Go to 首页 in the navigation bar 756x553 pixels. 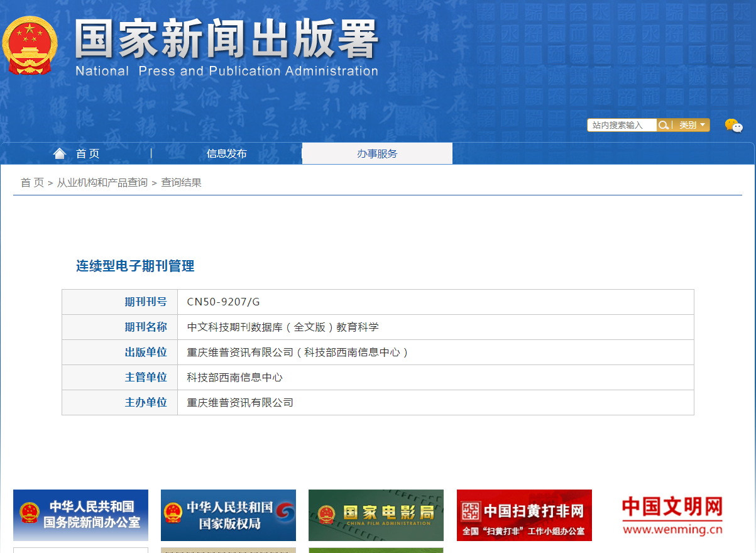(87, 153)
